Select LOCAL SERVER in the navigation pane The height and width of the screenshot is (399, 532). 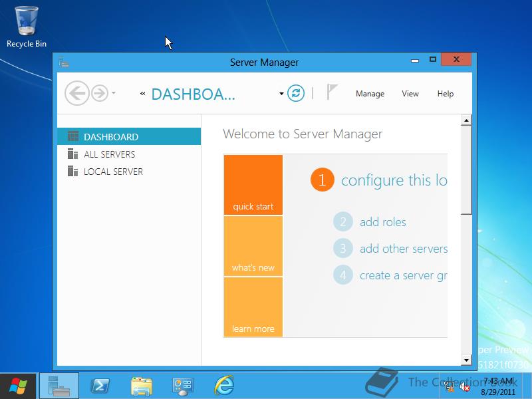(x=129, y=172)
